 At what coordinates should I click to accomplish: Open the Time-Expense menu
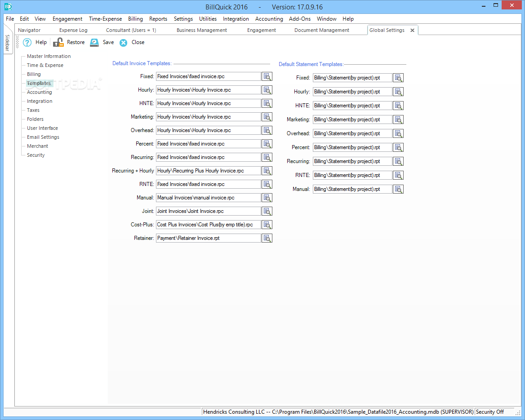point(105,19)
